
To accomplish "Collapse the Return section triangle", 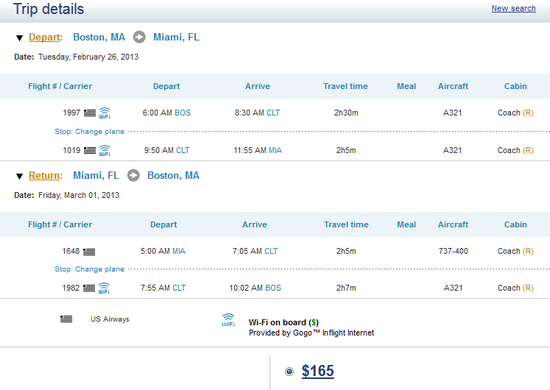I will [20, 176].
